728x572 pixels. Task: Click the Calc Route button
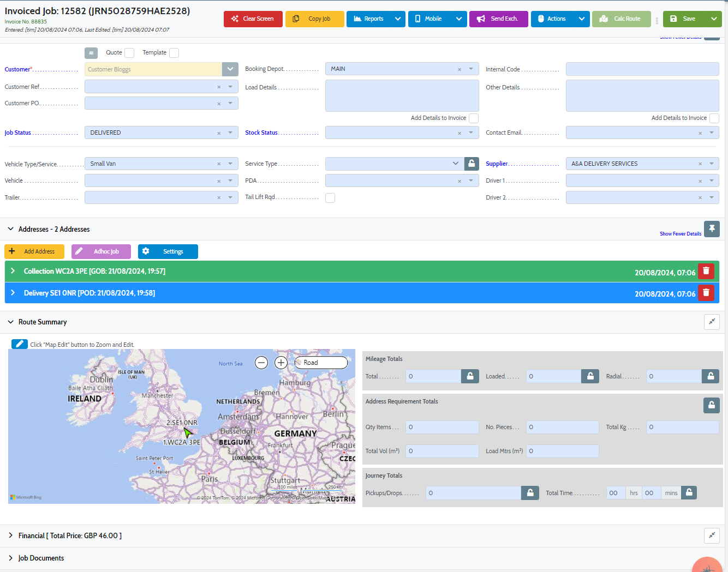(622, 19)
